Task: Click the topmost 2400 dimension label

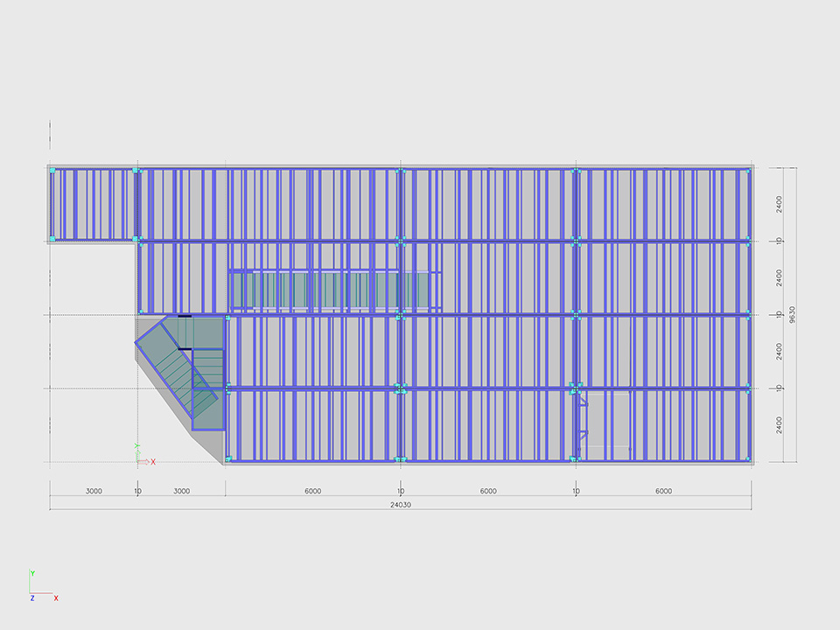Action: 780,204
